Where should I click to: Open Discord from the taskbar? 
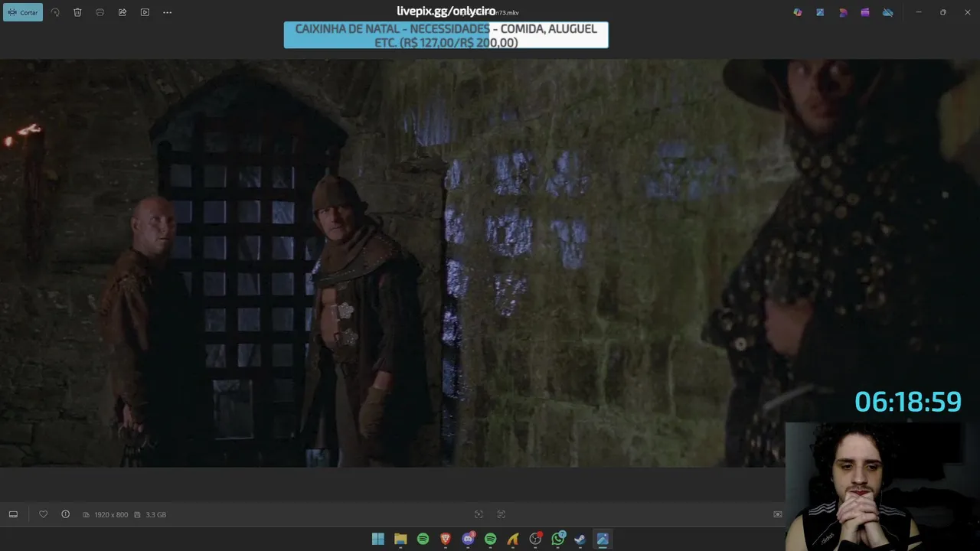pos(468,539)
